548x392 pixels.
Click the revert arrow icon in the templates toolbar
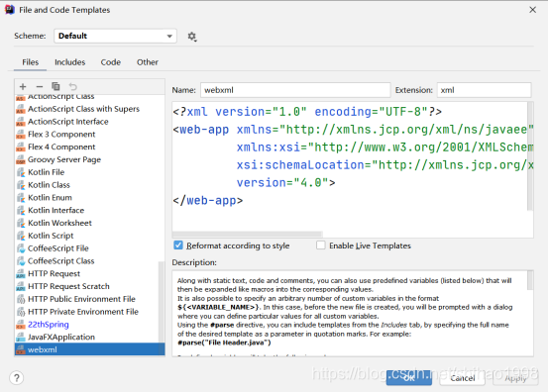click(72, 86)
